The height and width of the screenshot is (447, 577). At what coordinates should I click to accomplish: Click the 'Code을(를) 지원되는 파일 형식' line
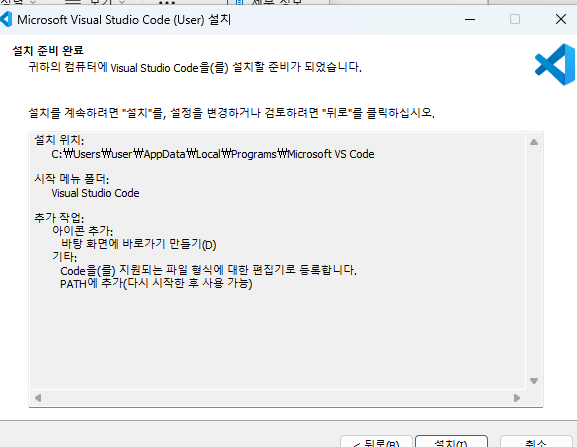coord(208,270)
